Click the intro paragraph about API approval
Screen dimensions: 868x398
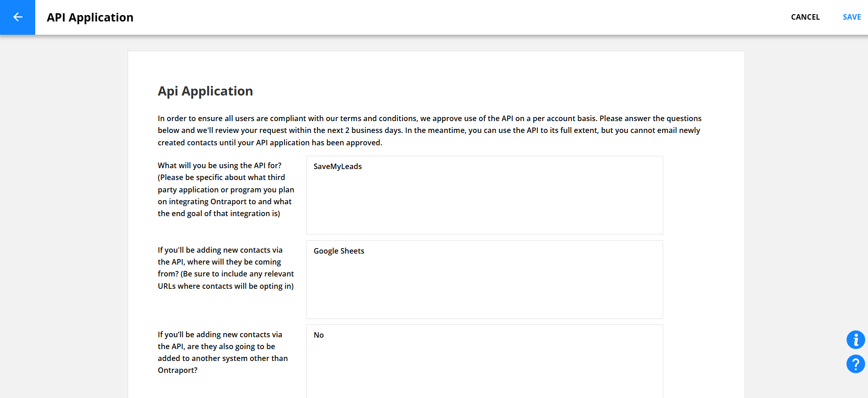(x=429, y=131)
